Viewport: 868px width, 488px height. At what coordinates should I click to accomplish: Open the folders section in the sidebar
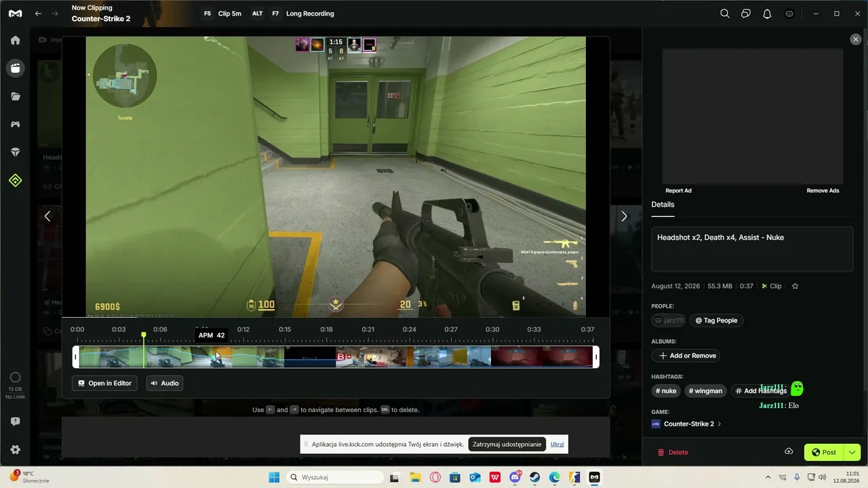point(15,96)
